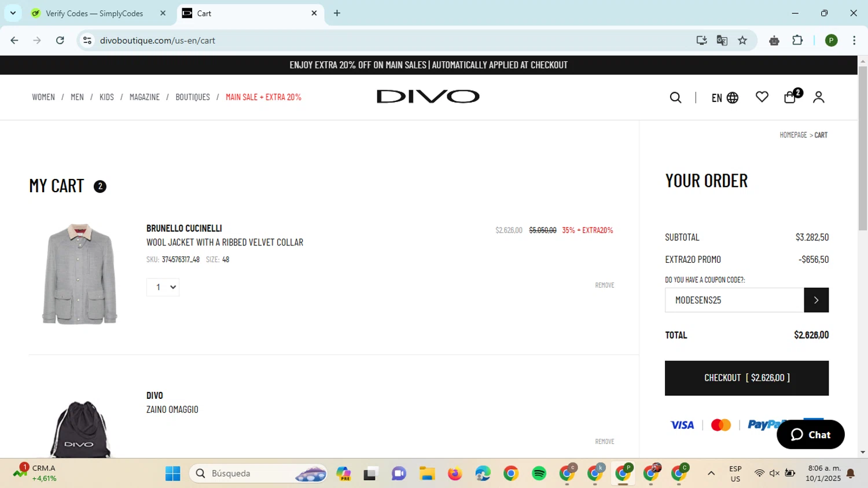Show hidden system tray icons chevron
This screenshot has width=868, height=488.
click(x=711, y=474)
